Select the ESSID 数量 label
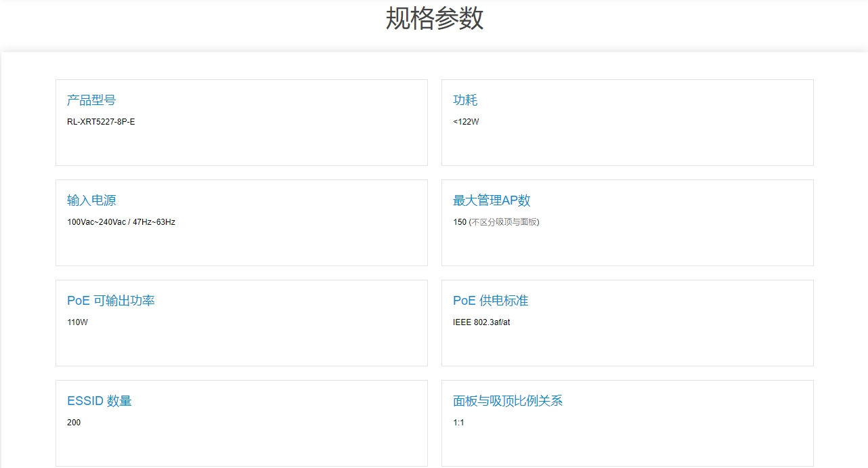The height and width of the screenshot is (468, 868). 100,401
